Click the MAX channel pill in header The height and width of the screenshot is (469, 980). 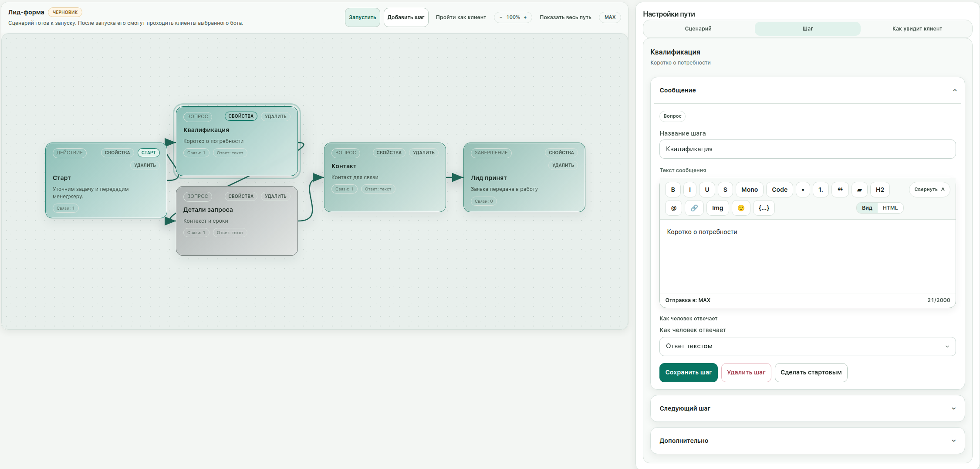610,17
